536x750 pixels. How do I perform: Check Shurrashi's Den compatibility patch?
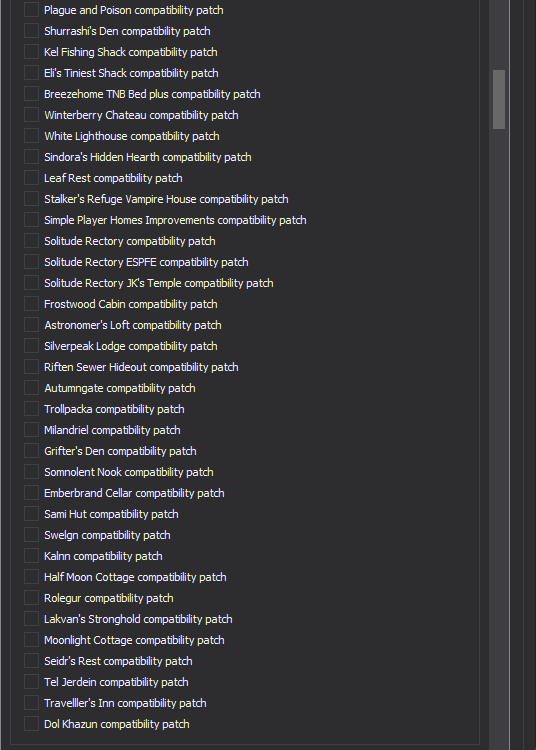(x=32, y=31)
